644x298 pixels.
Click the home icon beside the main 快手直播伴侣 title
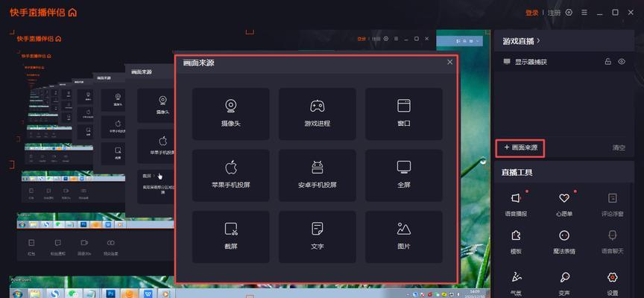click(73, 13)
